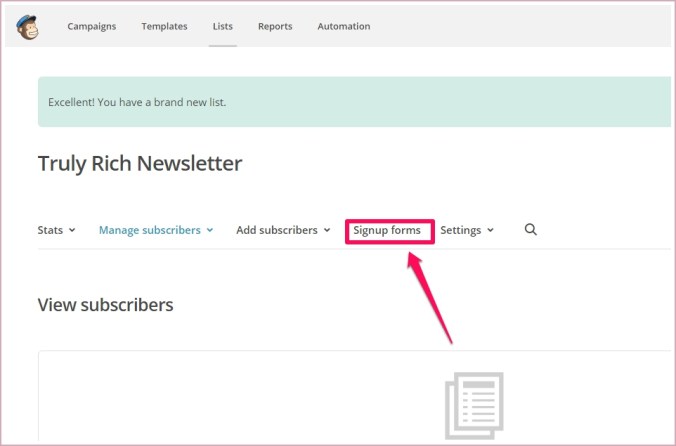
Task: Expand the Manage subscribers menu
Action: pyautogui.click(x=149, y=230)
